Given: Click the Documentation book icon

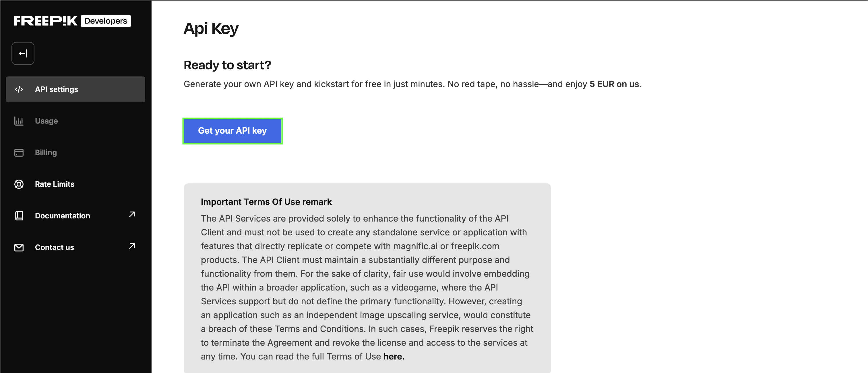Looking at the screenshot, I should click(x=19, y=216).
